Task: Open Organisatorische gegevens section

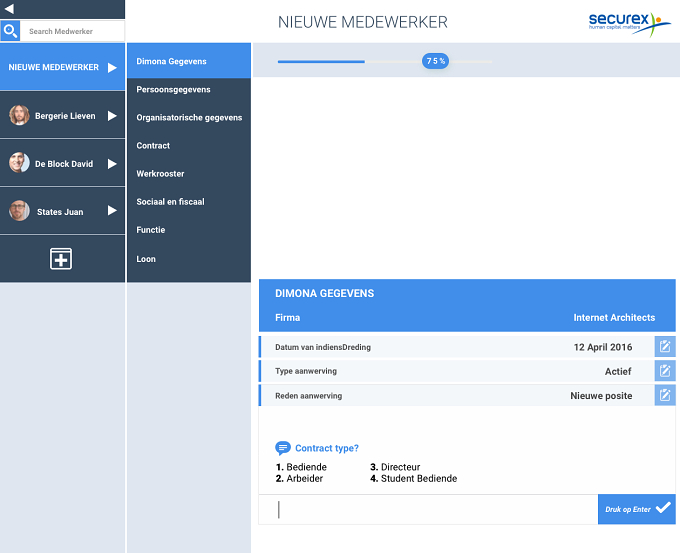Action: pos(189,118)
